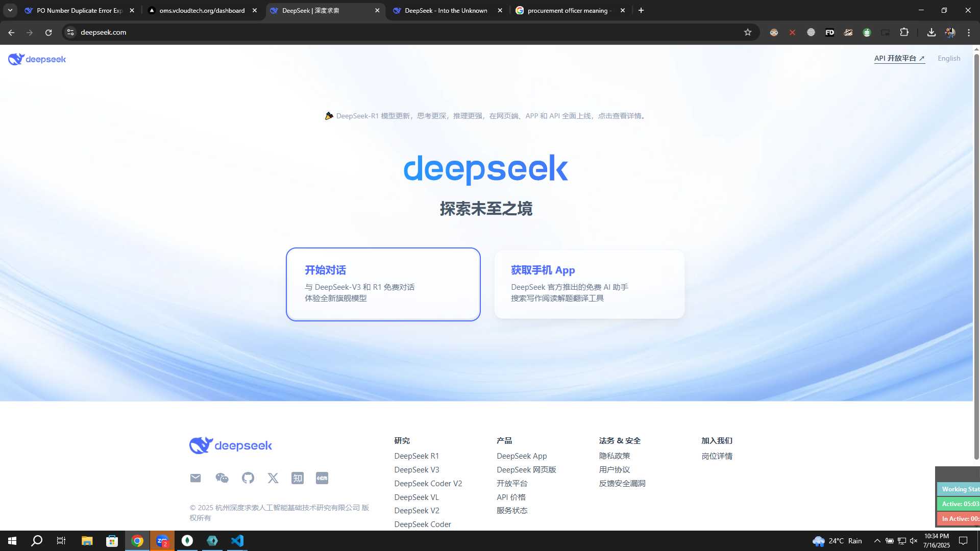Show hidden system tray icons
The height and width of the screenshot is (551, 980).
[877, 541]
